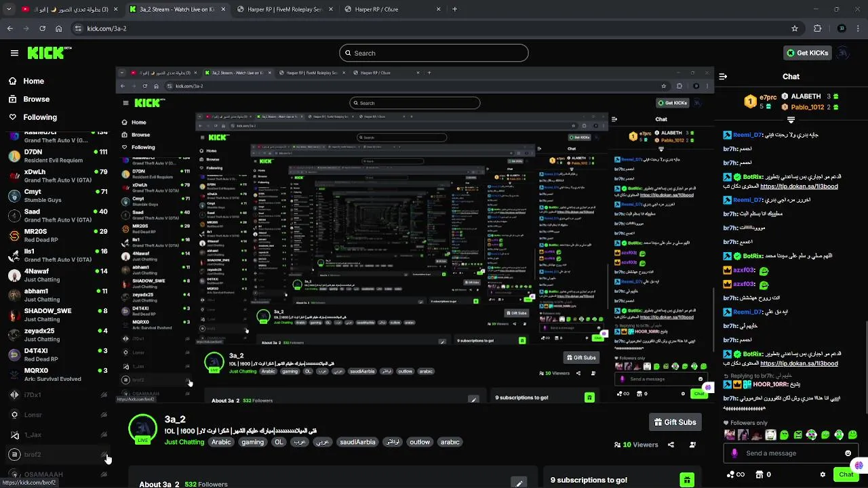The width and height of the screenshot is (868, 488).
Task: Open the 10 Viewers list
Action: 636,445
